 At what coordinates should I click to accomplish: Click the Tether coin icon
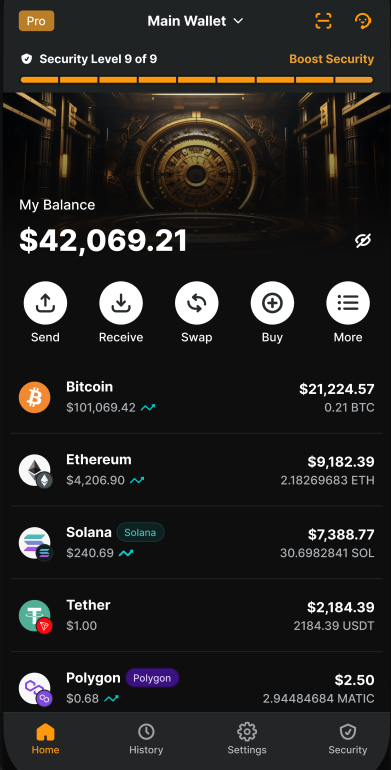(34, 615)
